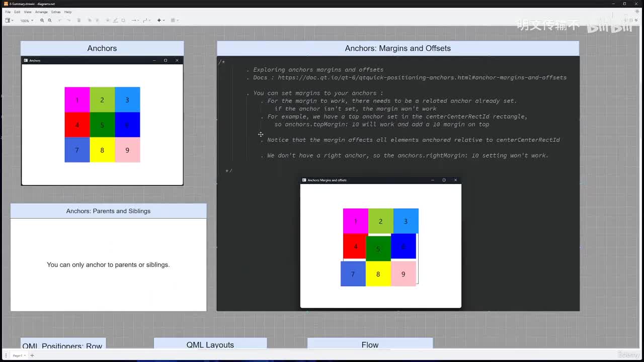Collapse the toolbar with the double chevron
Image resolution: width=644 pixels, height=362 pixels.
(x=636, y=21)
